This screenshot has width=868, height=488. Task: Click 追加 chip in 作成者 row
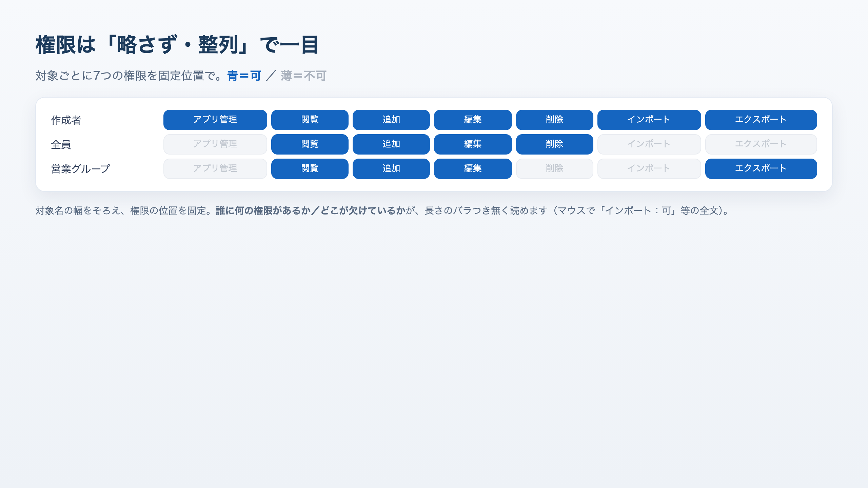(391, 120)
